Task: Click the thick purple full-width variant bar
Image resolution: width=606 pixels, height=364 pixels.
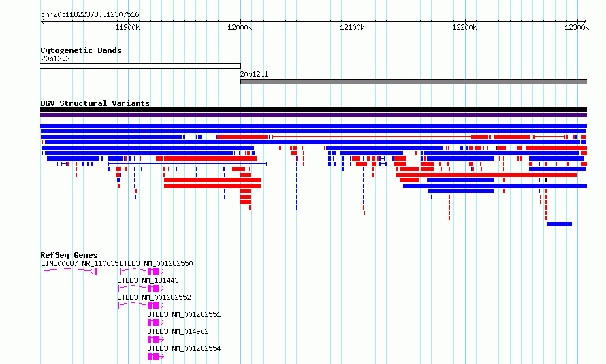Action: pos(313,115)
